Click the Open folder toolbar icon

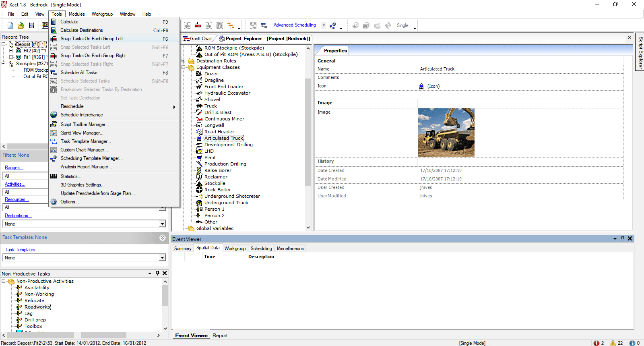(x=21, y=25)
